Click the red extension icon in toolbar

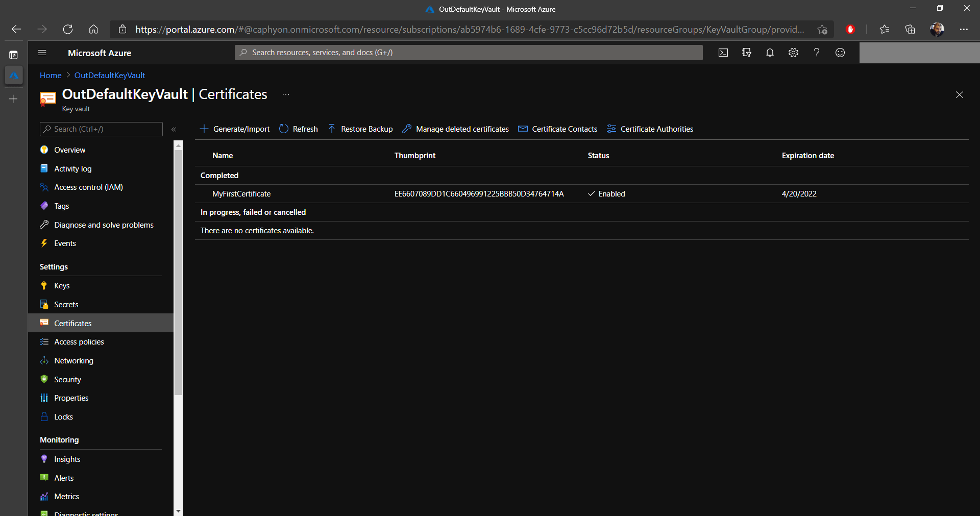click(x=850, y=29)
